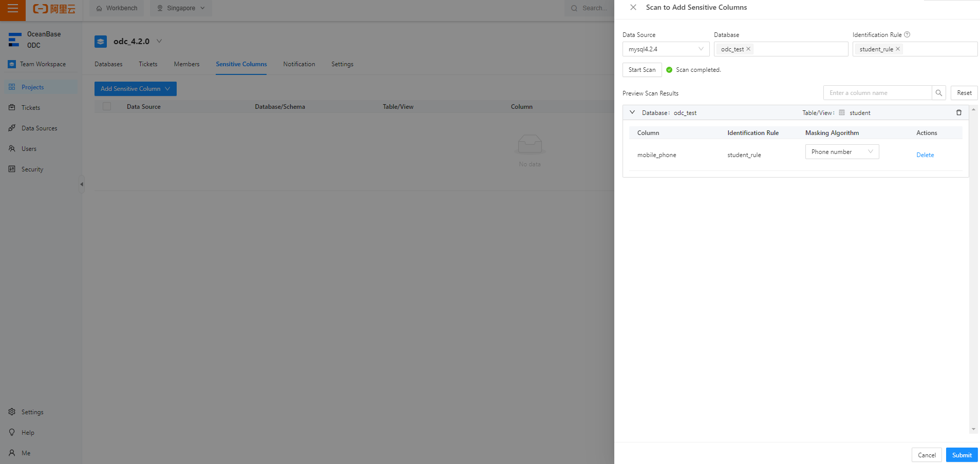Switch to the Notification tab
980x464 pixels.
point(299,64)
